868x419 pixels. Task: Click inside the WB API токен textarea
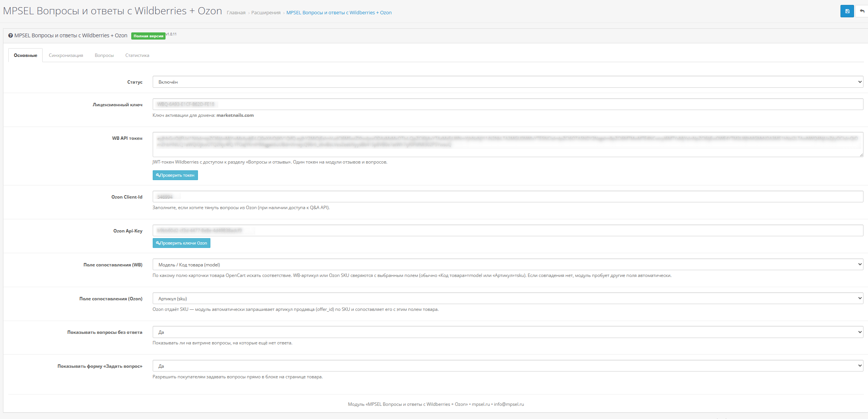[508, 144]
